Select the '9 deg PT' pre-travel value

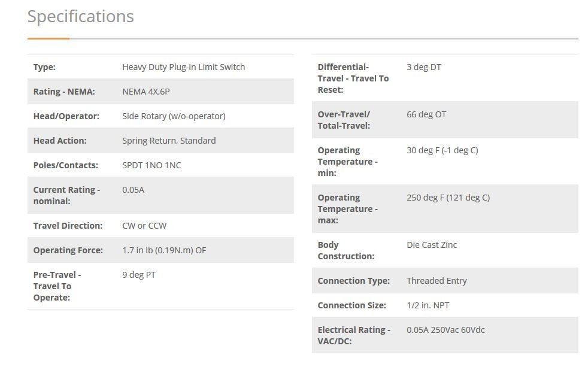coord(139,275)
